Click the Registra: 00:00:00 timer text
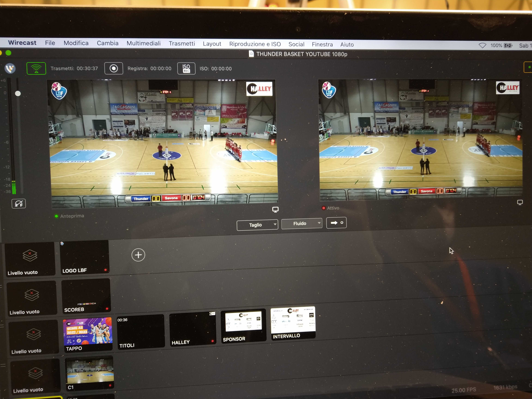Viewport: 532px width, 399px height. [x=149, y=69]
